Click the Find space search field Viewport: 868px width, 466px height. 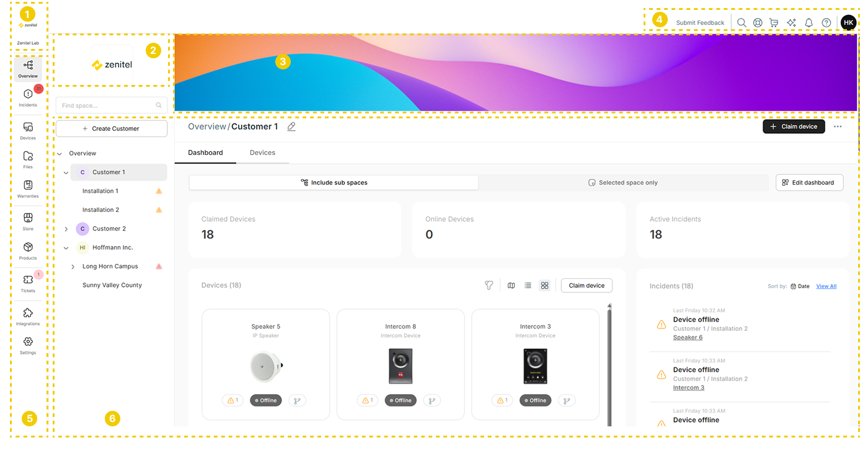[x=105, y=105]
